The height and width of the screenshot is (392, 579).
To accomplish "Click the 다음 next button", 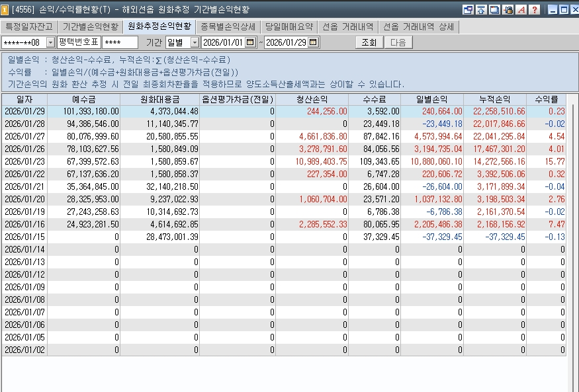I will [398, 42].
